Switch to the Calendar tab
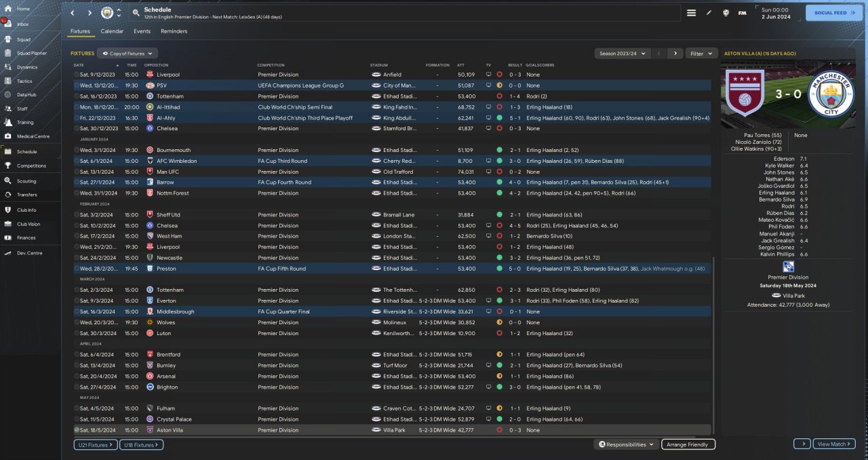868x460 pixels. (x=112, y=31)
